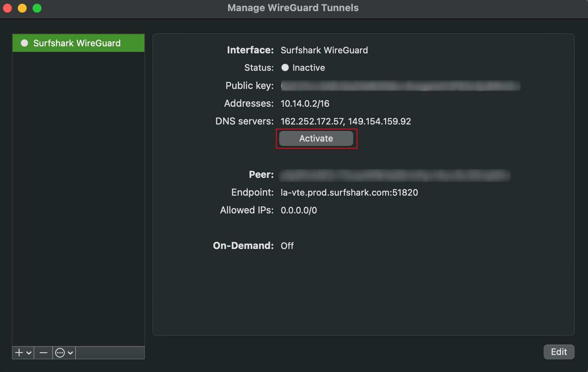Click the Addresses value 10.14.0.2/16
588x372 pixels.
tap(305, 104)
